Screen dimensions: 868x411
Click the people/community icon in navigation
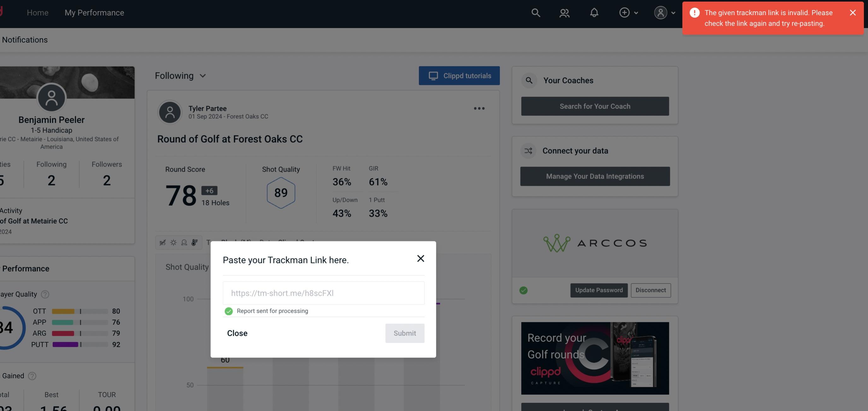(565, 12)
